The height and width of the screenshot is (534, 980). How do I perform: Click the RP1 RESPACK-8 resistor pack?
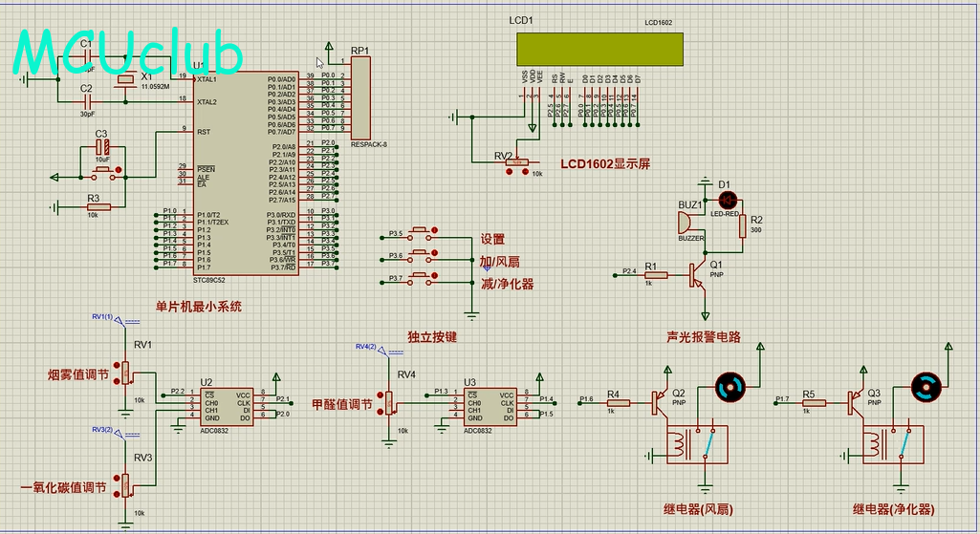click(x=360, y=97)
